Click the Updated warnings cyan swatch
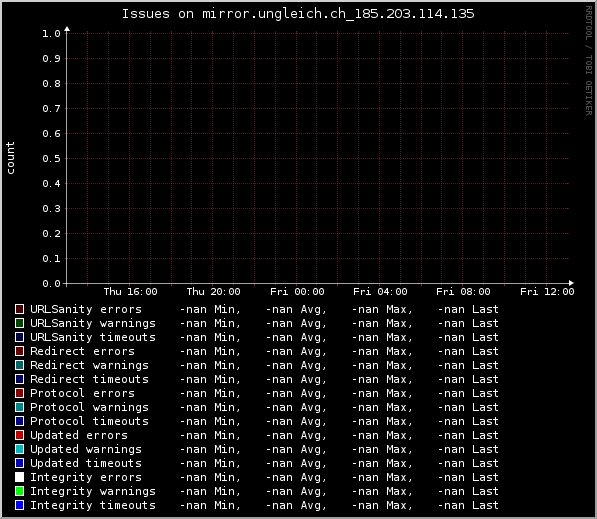 pos(19,449)
